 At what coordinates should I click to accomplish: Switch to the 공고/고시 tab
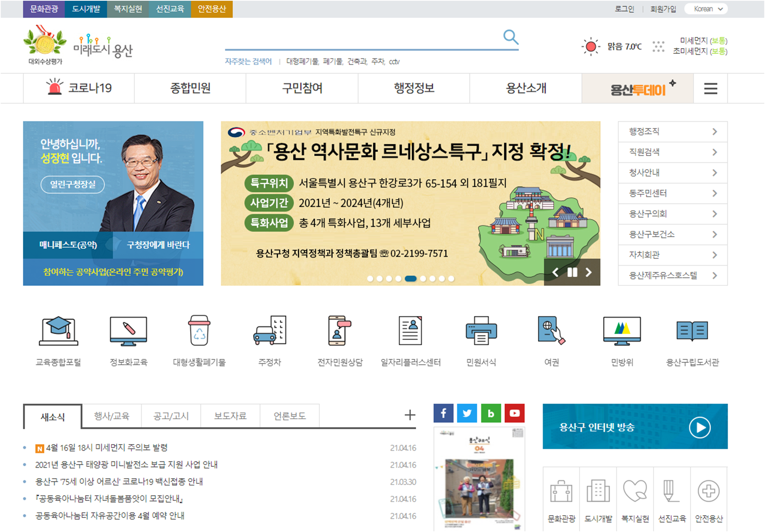pyautogui.click(x=171, y=416)
